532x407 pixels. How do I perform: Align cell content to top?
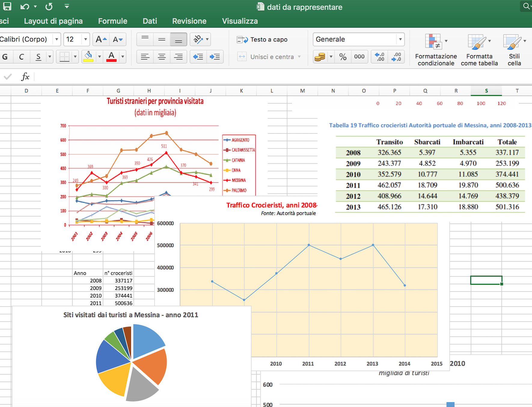145,39
